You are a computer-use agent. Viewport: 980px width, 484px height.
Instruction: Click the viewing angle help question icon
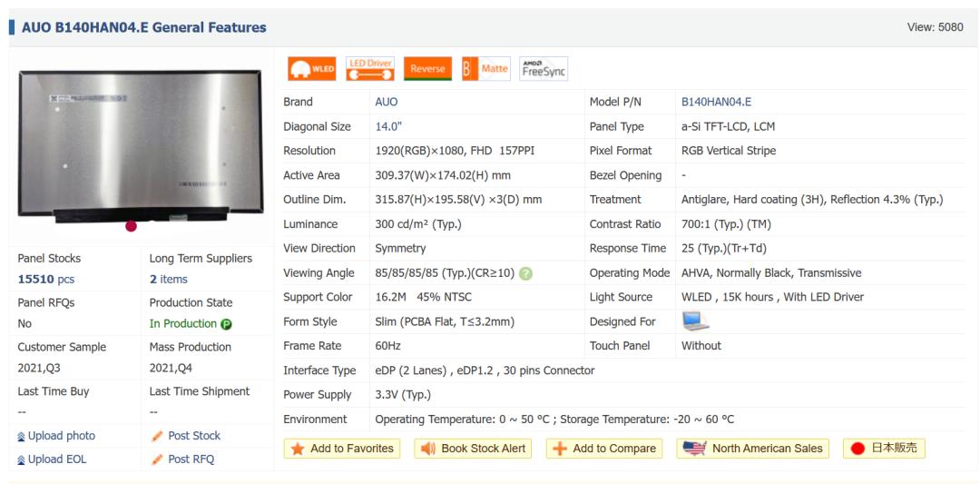pyautogui.click(x=525, y=273)
